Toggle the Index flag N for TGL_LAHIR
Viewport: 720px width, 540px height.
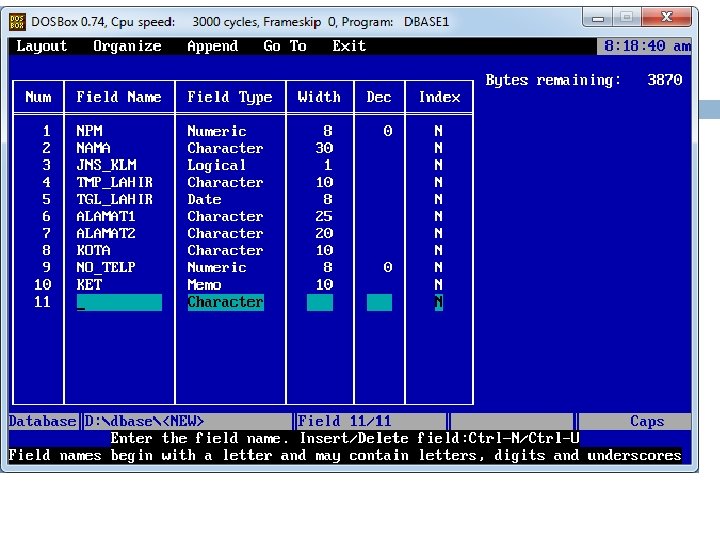[439, 199]
